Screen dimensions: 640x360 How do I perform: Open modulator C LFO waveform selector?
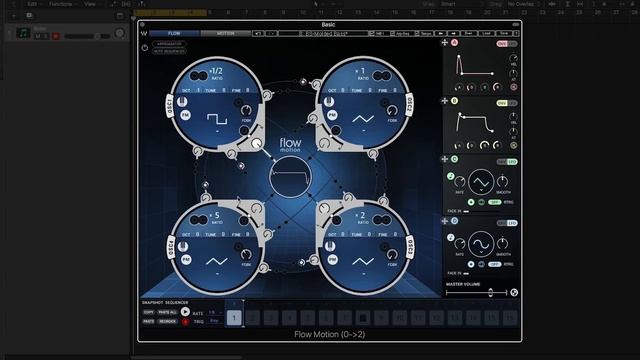click(x=481, y=182)
